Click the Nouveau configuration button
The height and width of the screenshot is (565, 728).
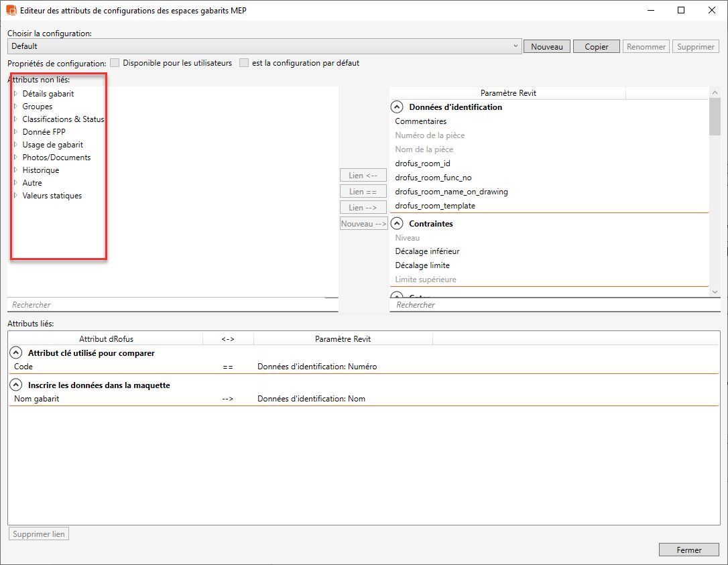[546, 47]
